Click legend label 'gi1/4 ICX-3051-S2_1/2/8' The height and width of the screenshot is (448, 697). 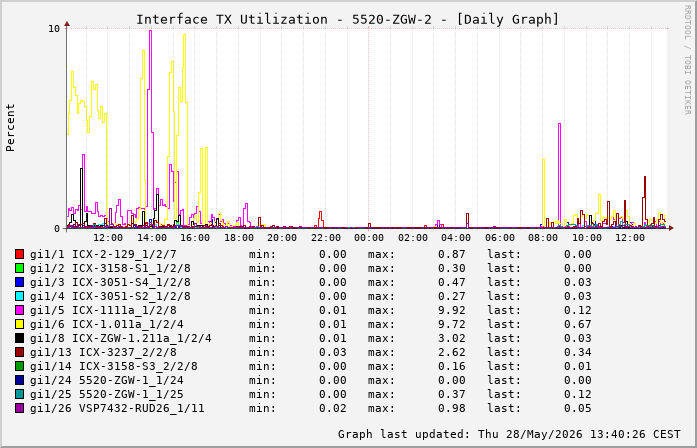pos(110,296)
